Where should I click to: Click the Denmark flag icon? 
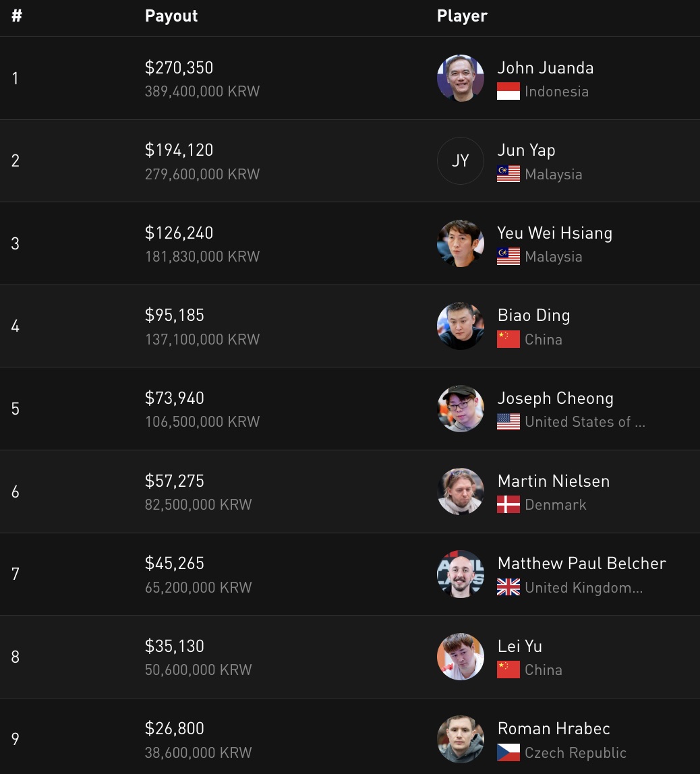click(508, 505)
